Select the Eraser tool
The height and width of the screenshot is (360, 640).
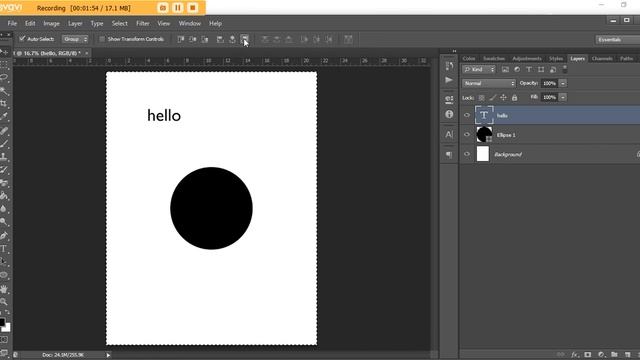4,182
